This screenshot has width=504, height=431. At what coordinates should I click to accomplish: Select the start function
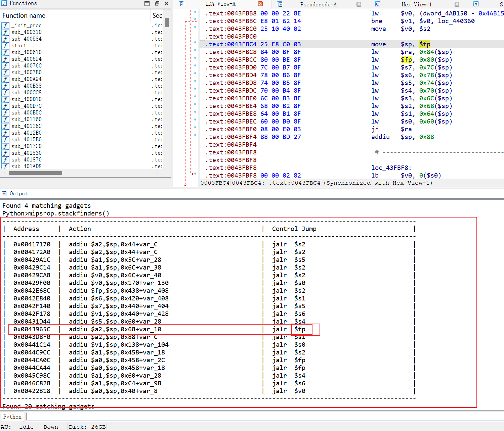(x=19, y=46)
